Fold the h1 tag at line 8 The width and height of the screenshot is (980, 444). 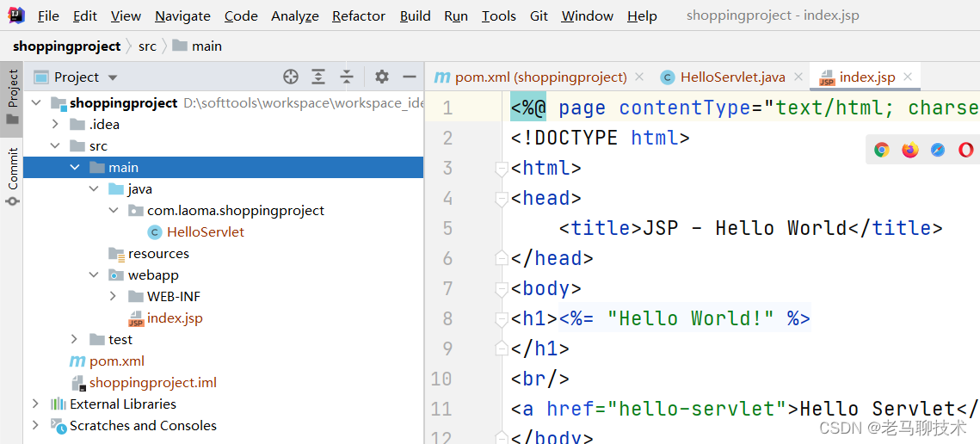click(x=501, y=319)
